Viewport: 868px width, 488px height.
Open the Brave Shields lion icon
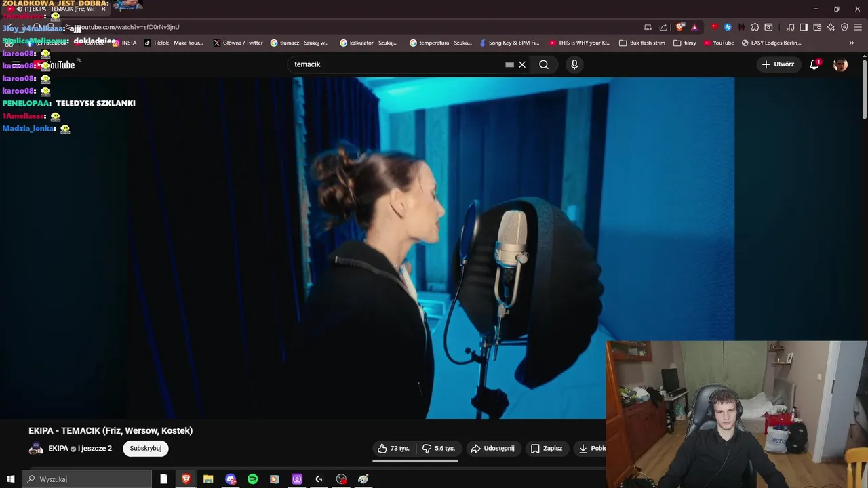(x=679, y=27)
